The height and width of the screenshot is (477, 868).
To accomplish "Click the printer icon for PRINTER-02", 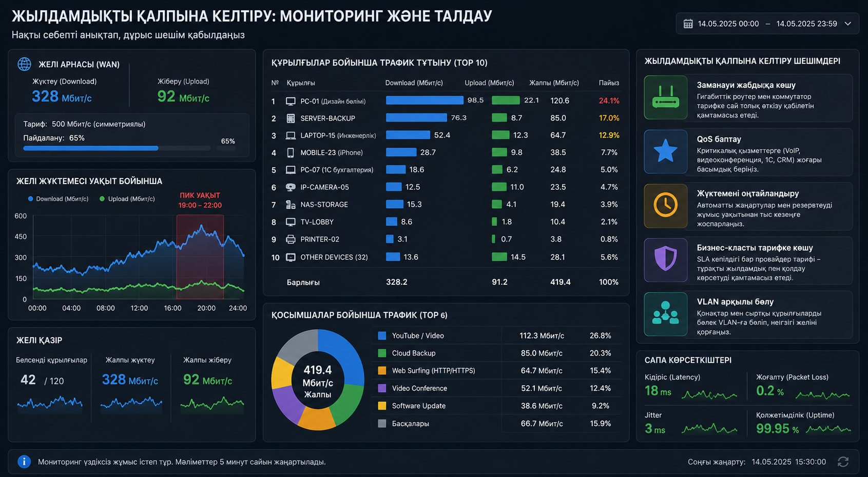I will click(291, 240).
